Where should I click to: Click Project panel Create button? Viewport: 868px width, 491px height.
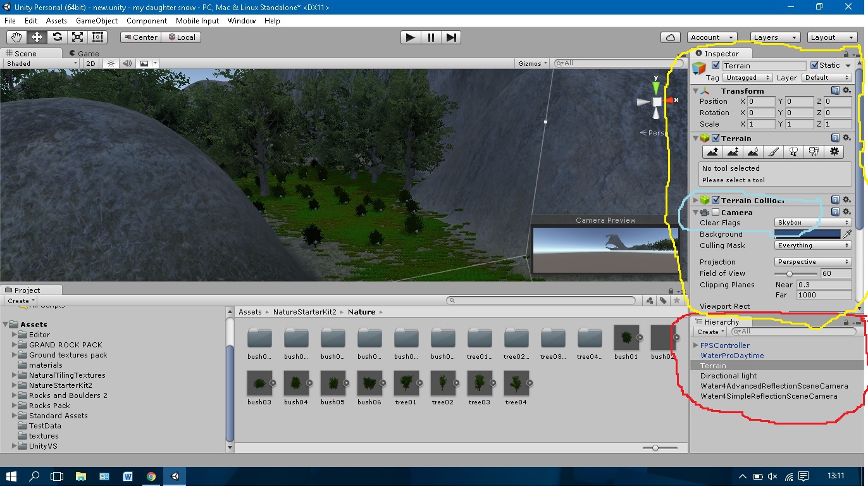[x=21, y=301]
